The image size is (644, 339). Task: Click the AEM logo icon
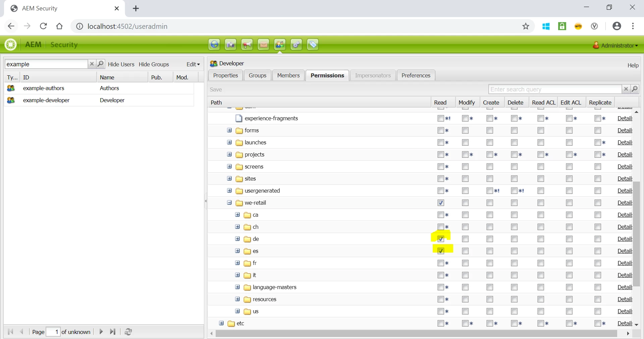(11, 45)
